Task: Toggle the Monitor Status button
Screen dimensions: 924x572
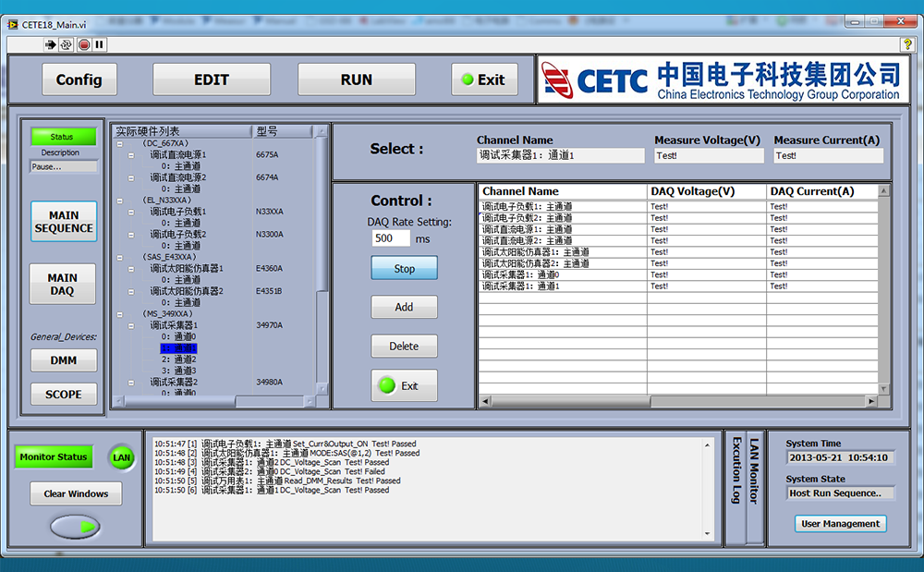Action: [x=54, y=456]
